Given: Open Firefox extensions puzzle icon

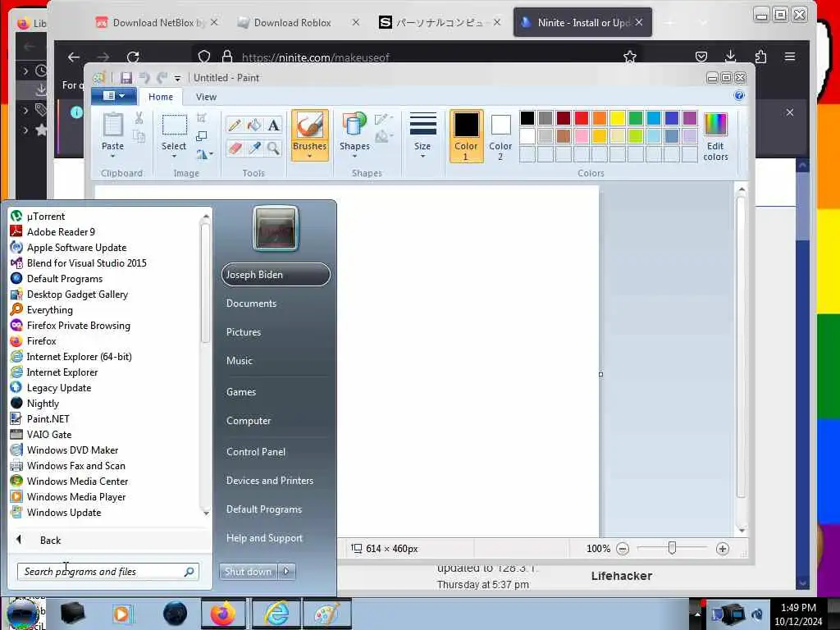Looking at the screenshot, I should click(760, 57).
